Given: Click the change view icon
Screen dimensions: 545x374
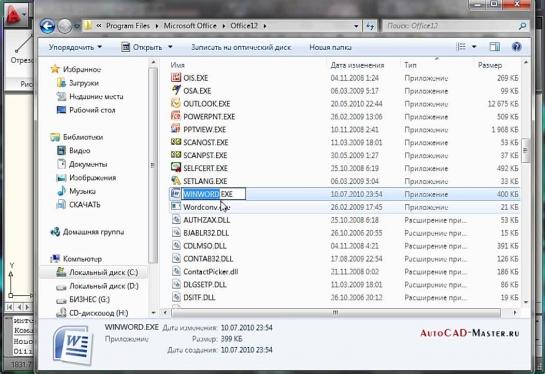Looking at the screenshot, I should pos(461,47).
